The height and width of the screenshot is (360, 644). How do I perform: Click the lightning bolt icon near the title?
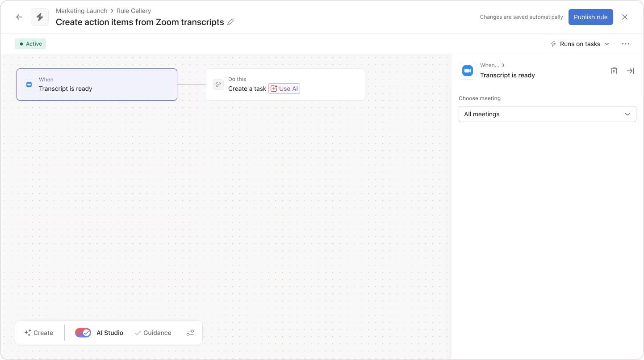coord(40,17)
